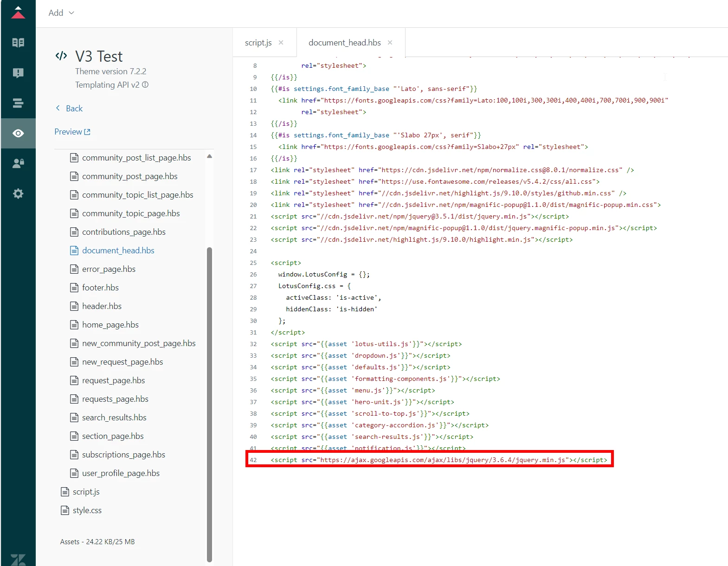728x566 pixels.
Task: Open community_topic_page.hbs template
Action: click(131, 213)
